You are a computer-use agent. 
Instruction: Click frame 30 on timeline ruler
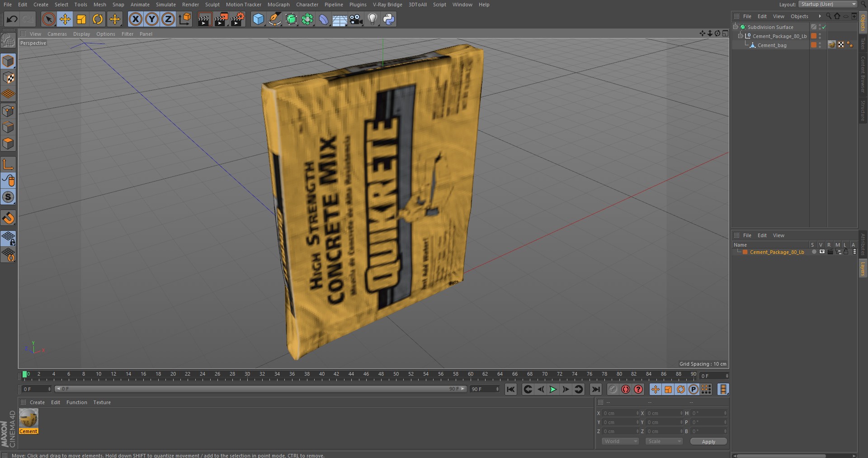point(247,375)
